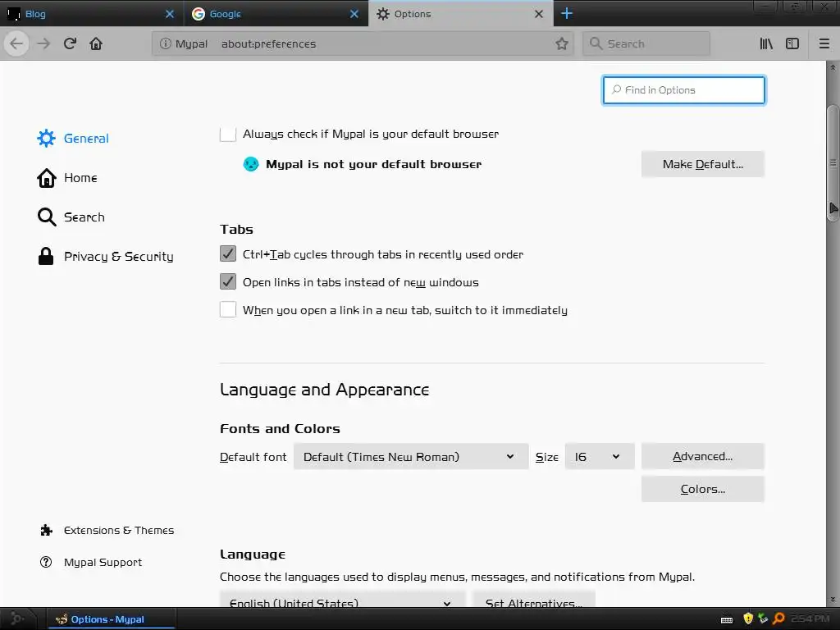The height and width of the screenshot is (630, 840).
Task: Click the Fonts and Colors heading
Action: (x=280, y=428)
